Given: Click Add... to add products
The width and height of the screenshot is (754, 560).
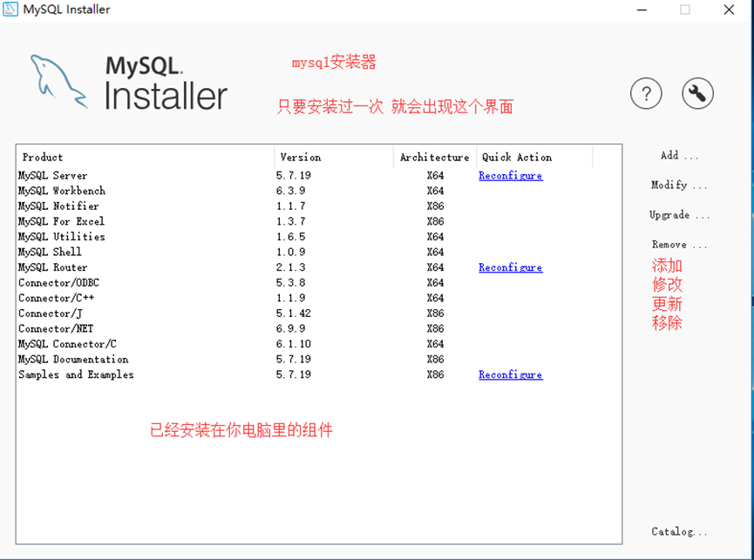Looking at the screenshot, I should coord(678,156).
